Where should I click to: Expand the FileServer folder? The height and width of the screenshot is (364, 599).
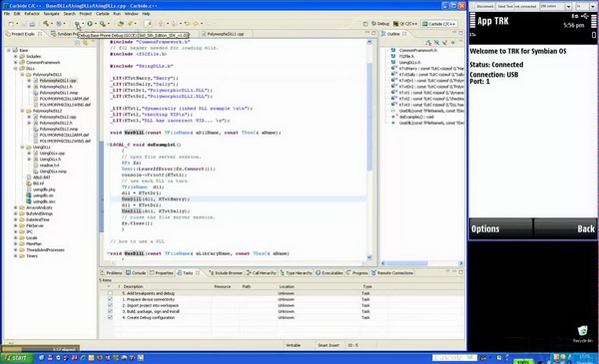pos(16,225)
